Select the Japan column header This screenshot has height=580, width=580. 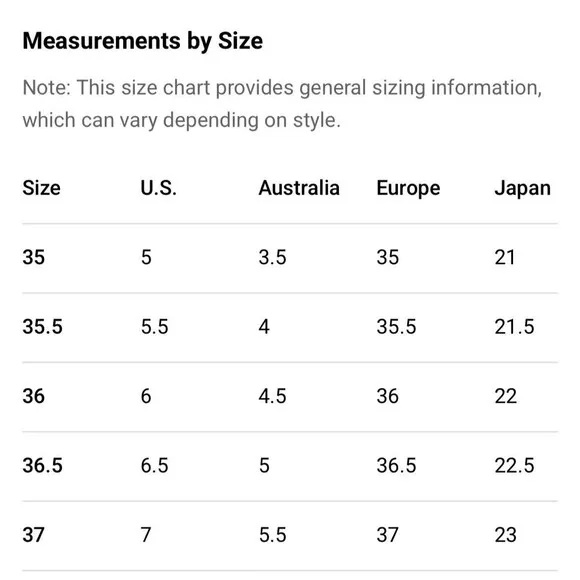point(523,189)
